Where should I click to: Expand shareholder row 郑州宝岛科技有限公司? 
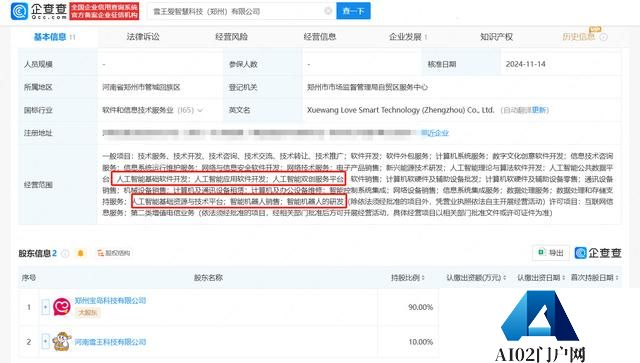tap(45, 307)
